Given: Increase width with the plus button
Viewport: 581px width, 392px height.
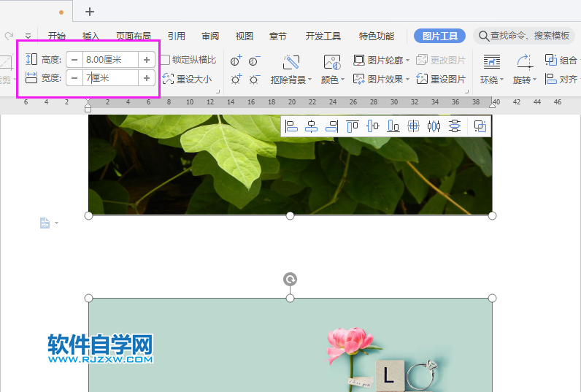Looking at the screenshot, I should (x=147, y=78).
